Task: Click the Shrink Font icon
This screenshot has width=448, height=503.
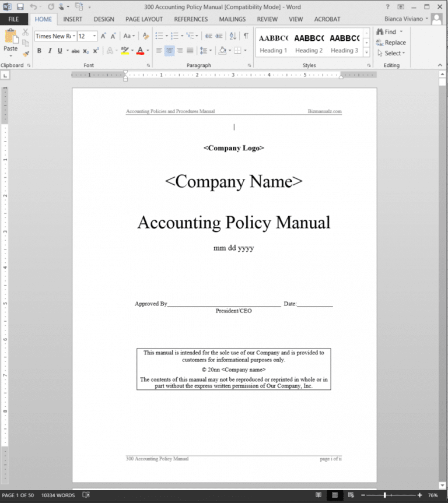Action: coord(113,36)
